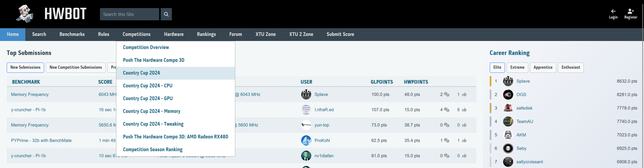The width and height of the screenshot is (644, 168).
Task: Select the Apprentice ranking tab
Action: pyautogui.click(x=543, y=68)
